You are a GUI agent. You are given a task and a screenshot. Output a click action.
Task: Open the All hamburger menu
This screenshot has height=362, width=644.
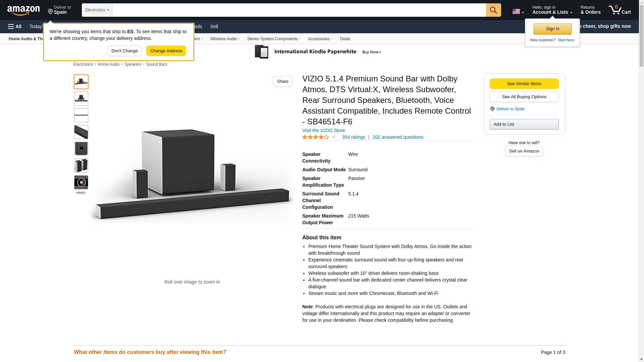pyautogui.click(x=15, y=26)
